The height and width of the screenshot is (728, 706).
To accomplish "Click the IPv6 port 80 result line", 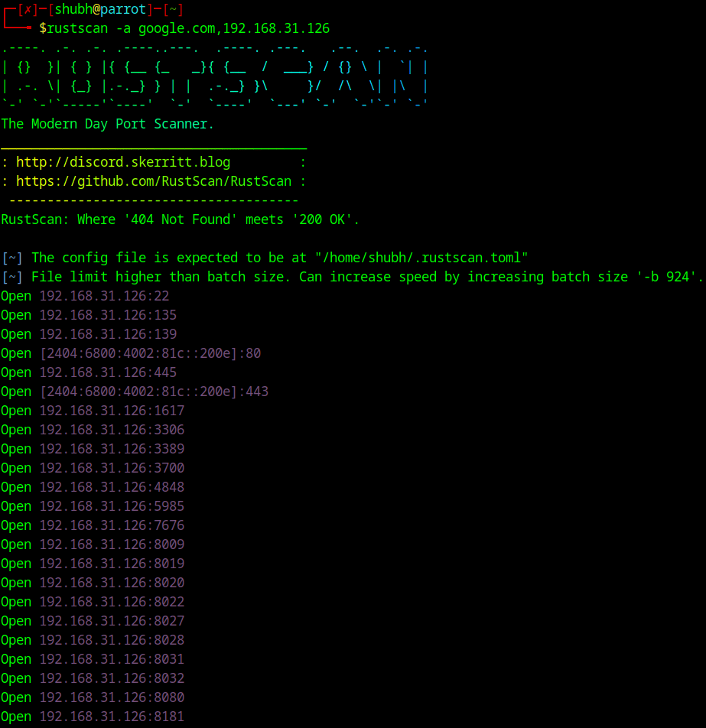I will pyautogui.click(x=131, y=354).
